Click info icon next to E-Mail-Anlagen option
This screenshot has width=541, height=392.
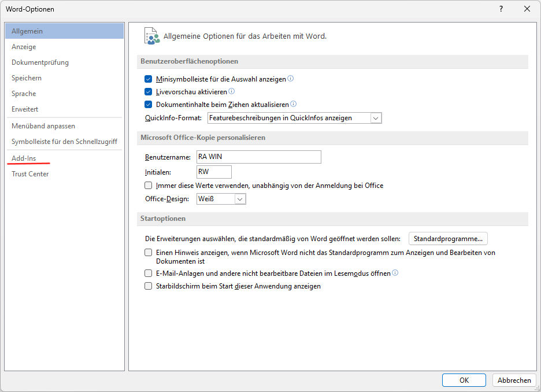tap(395, 273)
